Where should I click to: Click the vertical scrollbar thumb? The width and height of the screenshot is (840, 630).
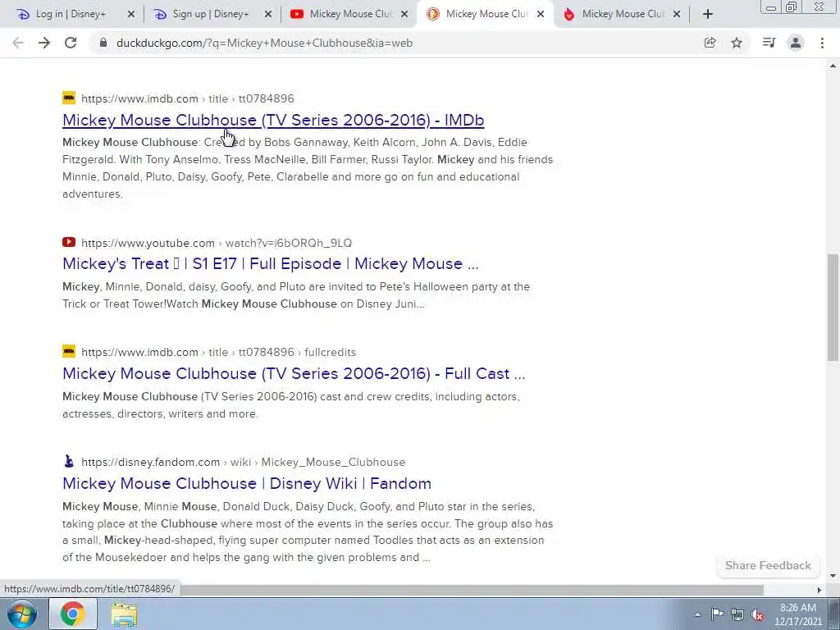[x=833, y=308]
